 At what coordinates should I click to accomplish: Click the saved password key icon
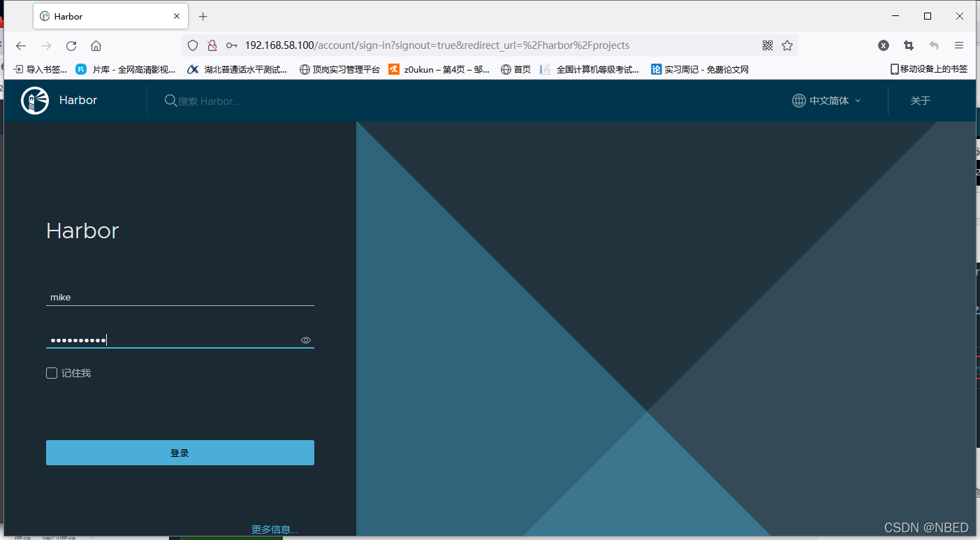[x=232, y=45]
